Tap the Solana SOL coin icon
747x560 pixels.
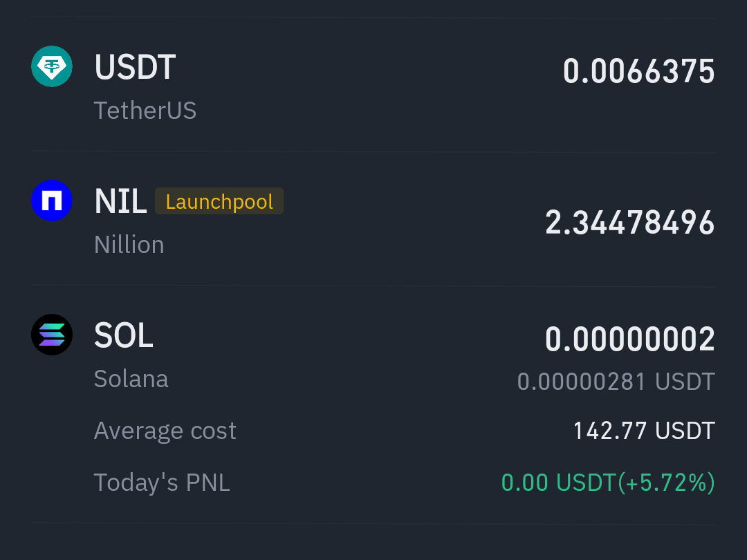coord(52,335)
